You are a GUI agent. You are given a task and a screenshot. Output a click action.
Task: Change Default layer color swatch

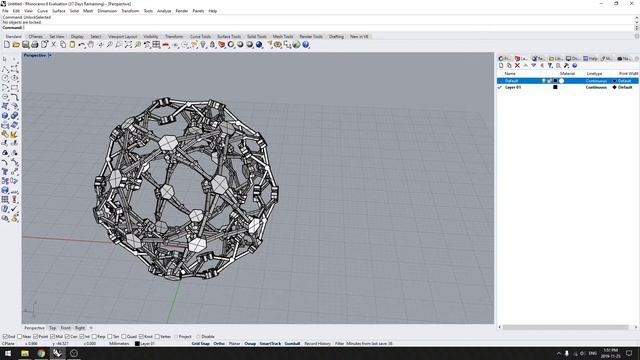click(x=555, y=81)
